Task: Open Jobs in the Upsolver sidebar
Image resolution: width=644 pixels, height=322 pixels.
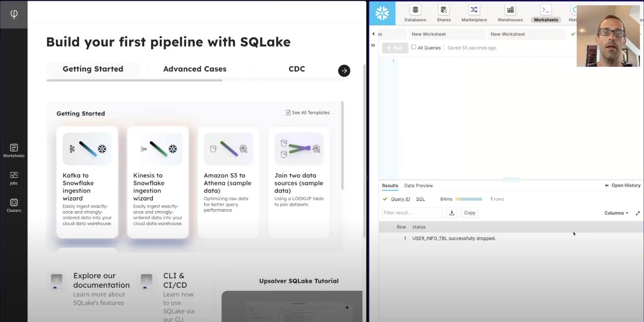Action: [14, 178]
